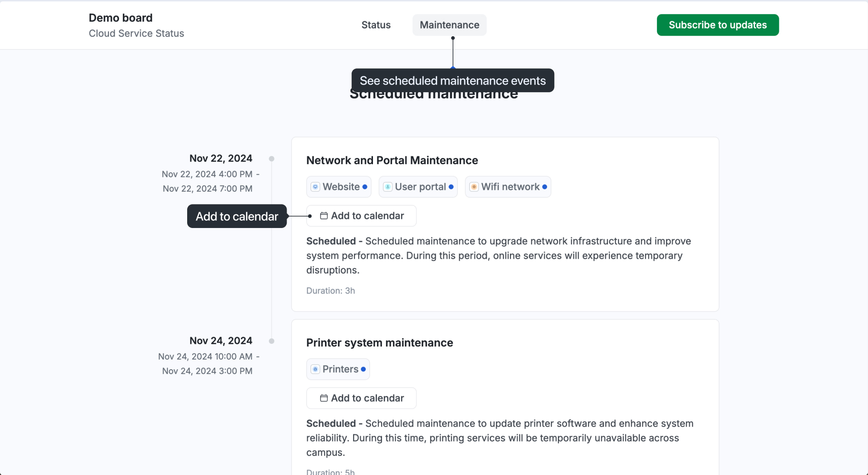This screenshot has width=868, height=475.
Task: Click calendar icon in Printer maintenance card
Action: point(324,398)
